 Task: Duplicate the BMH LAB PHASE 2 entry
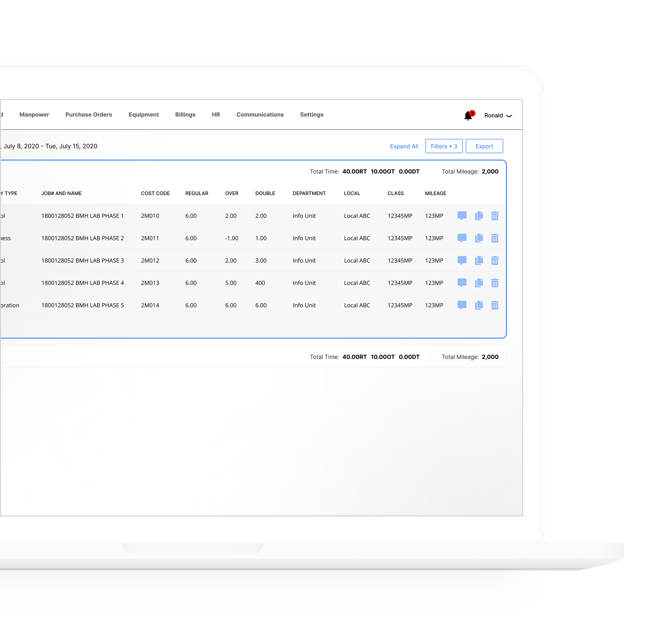(479, 238)
